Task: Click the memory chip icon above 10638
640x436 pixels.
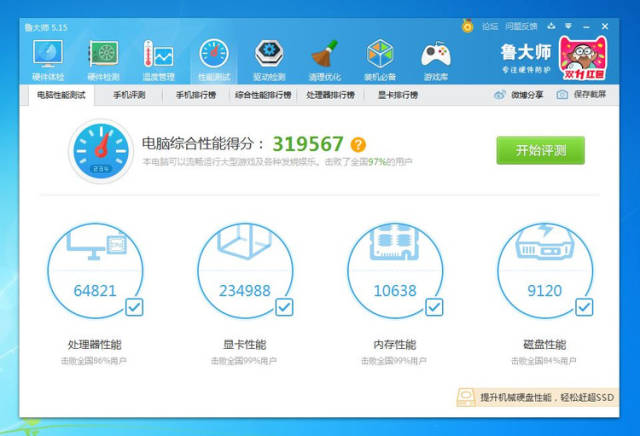Action: [x=395, y=242]
